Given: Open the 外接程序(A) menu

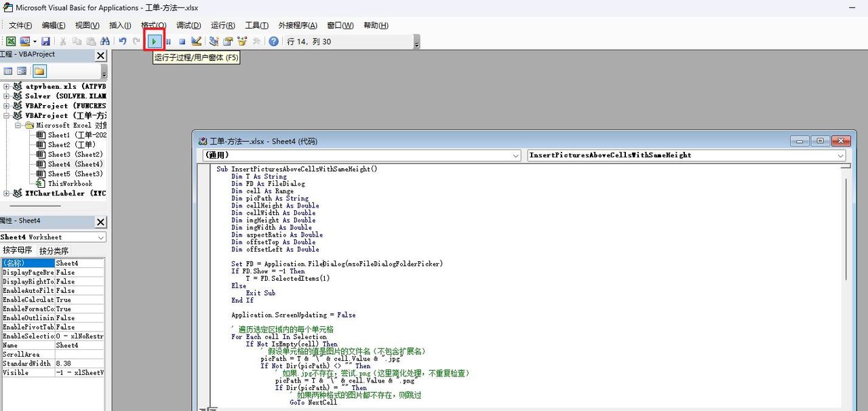Looking at the screenshot, I should [x=298, y=25].
